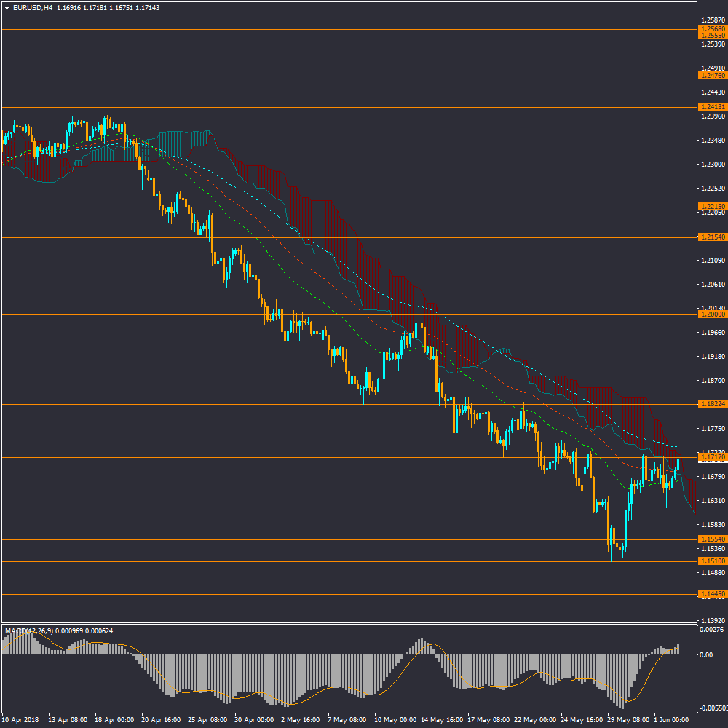This screenshot has height=728, width=728.
Task: Click the 29 May 08:00 time label
Action: tap(628, 719)
